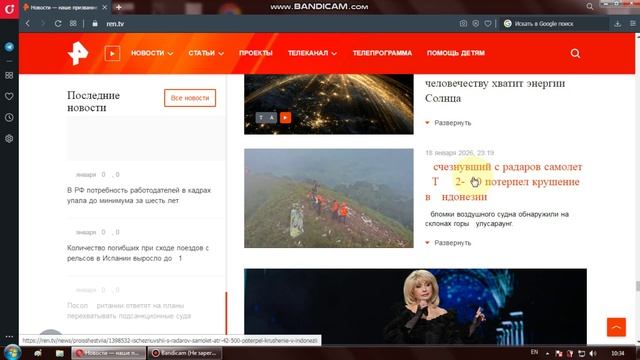Take a snapshot with the camera icon

pos(463,24)
